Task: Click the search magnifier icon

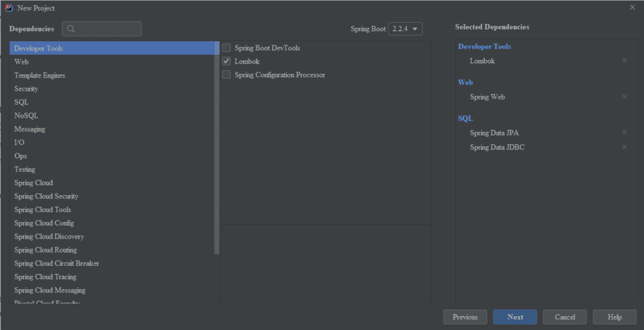Action: 71,29
